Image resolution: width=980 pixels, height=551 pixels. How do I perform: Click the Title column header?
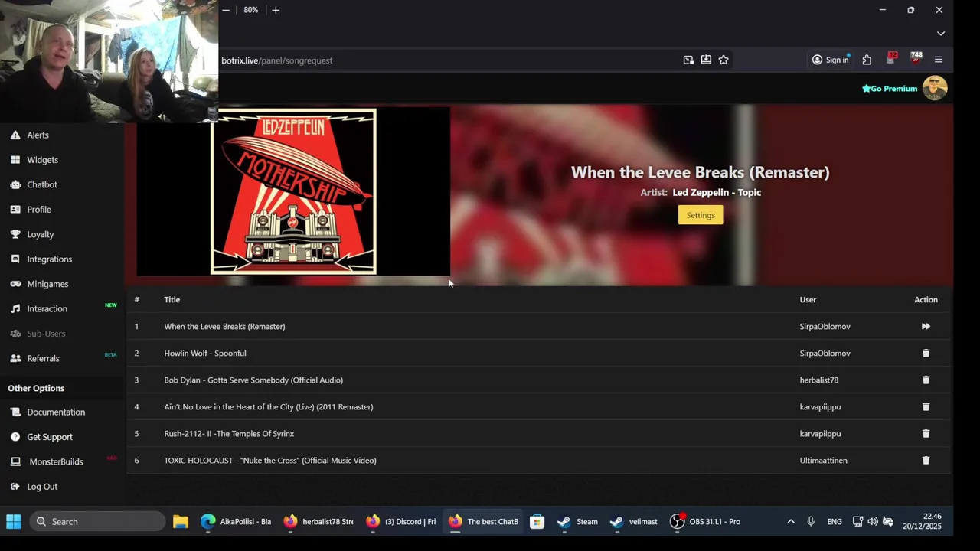point(171,300)
